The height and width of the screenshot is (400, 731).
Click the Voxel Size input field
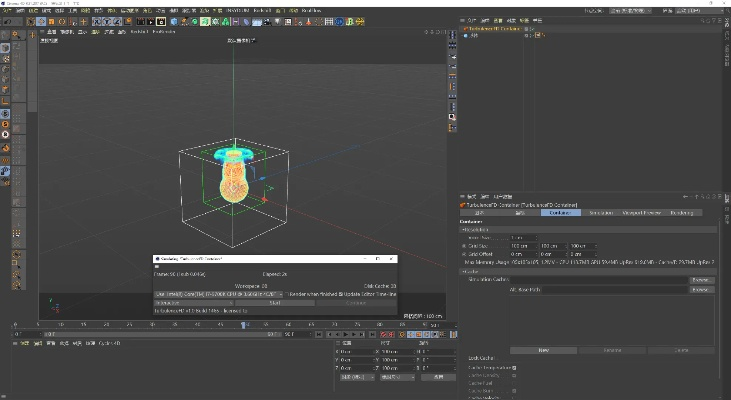click(x=524, y=238)
